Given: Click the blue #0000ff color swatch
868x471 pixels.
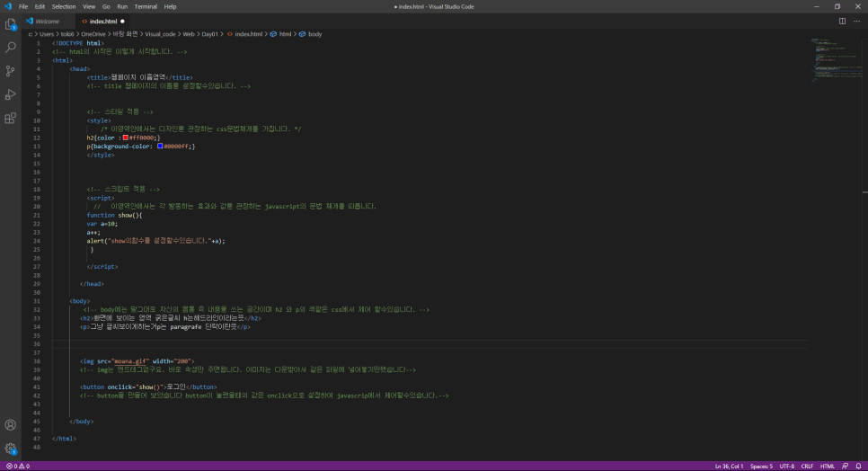Looking at the screenshot, I should pos(160,147).
